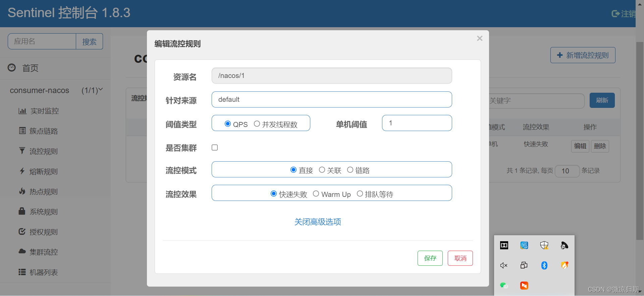Click the cloud icon for 集群流控
This screenshot has width=644, height=296.
(x=22, y=251)
